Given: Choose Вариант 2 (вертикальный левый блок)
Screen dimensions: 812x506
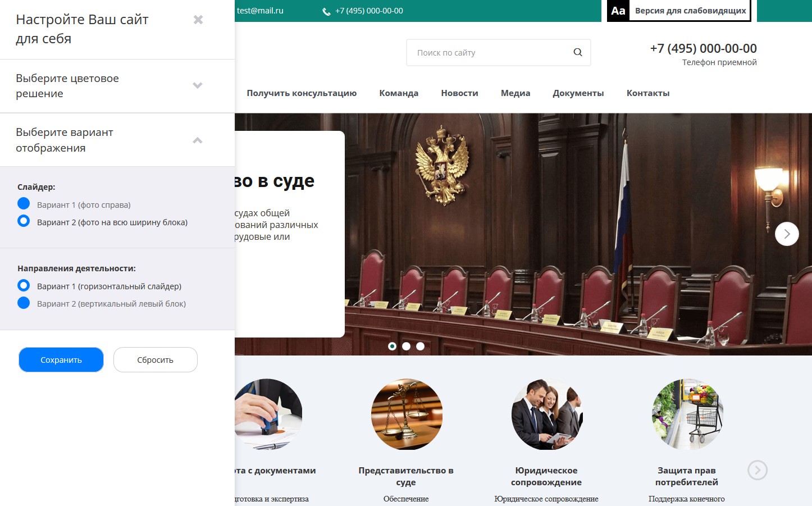Looking at the screenshot, I should coord(24,303).
